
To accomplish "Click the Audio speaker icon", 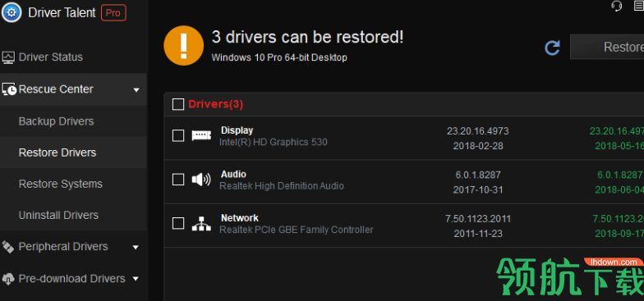I will coord(201,180).
